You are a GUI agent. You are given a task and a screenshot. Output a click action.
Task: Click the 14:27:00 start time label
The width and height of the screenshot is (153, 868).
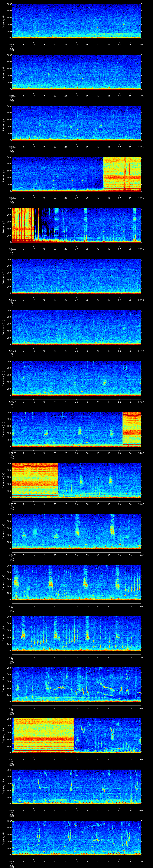click(x=12, y=708)
